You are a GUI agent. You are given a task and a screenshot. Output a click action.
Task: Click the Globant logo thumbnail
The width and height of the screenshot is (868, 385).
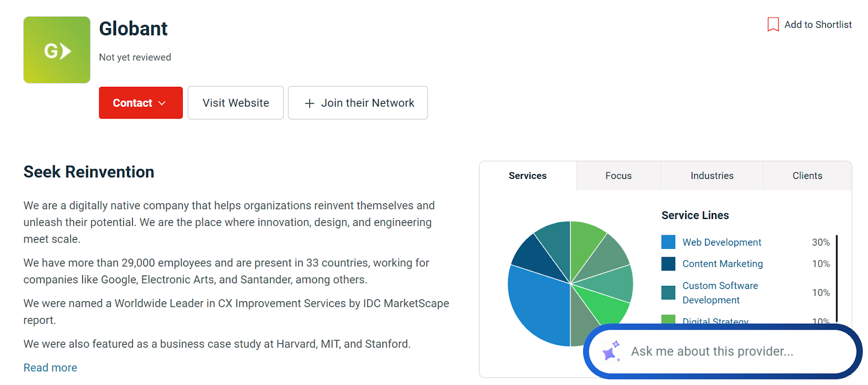56,50
